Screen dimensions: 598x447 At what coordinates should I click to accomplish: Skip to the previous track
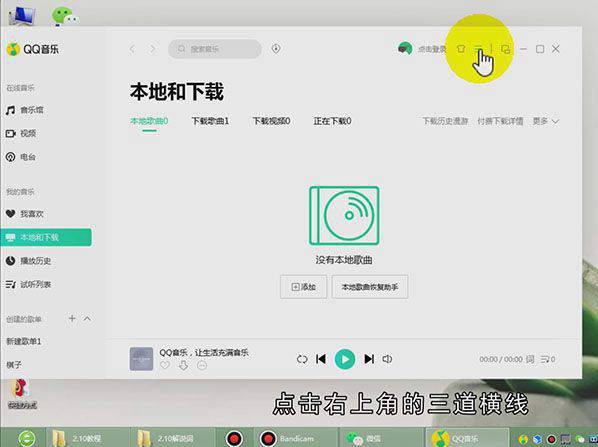[321, 359]
